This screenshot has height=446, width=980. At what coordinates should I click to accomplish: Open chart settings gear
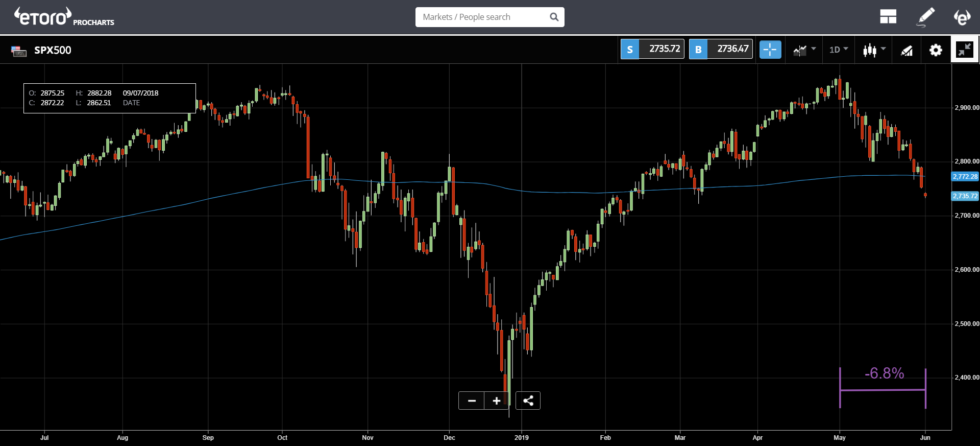click(936, 50)
